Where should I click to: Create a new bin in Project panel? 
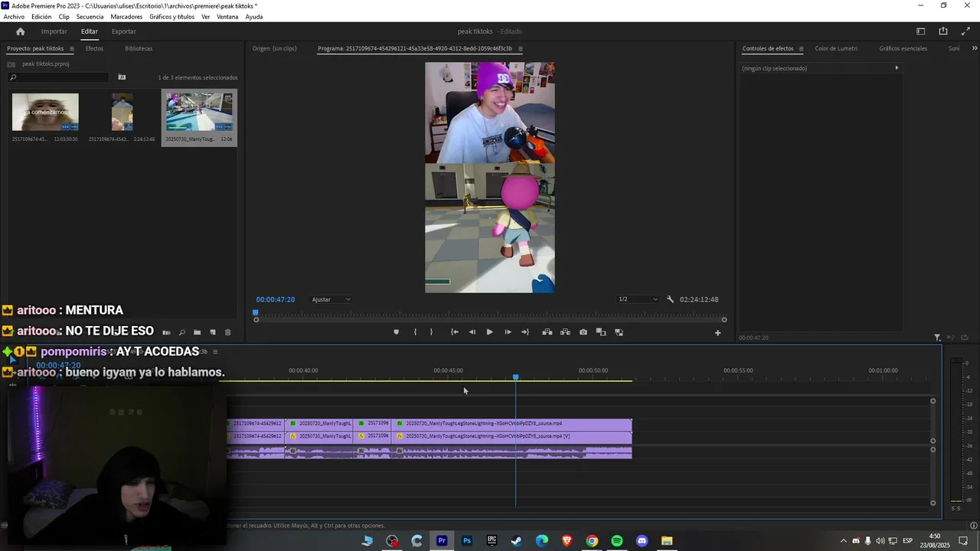197,332
